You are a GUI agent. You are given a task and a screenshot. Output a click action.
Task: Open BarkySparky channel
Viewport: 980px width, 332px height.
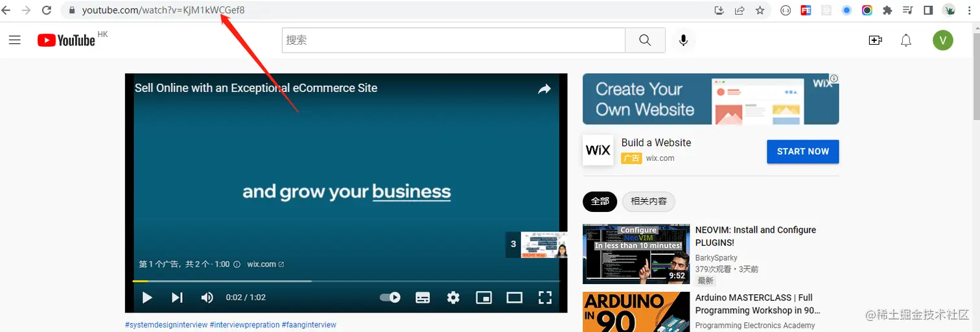click(x=716, y=258)
